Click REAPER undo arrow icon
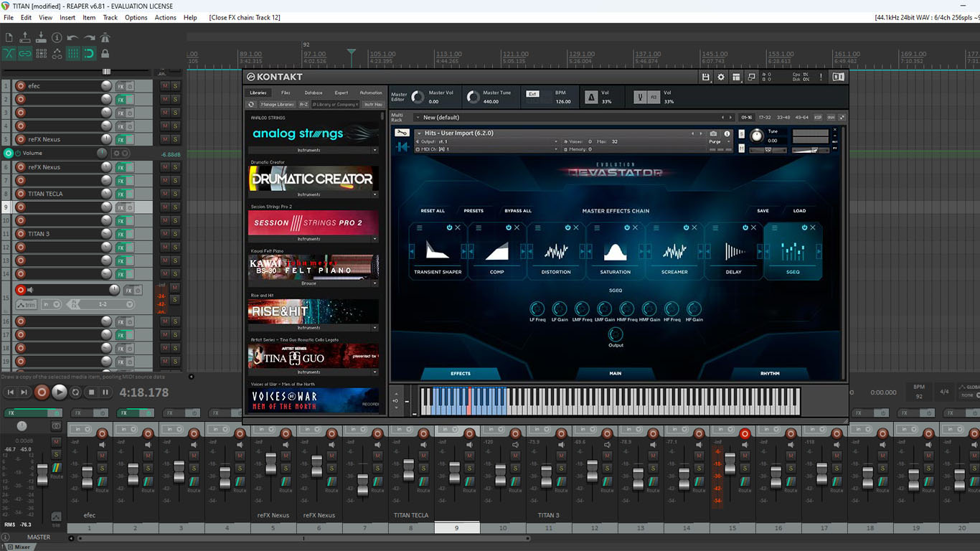 (x=72, y=37)
